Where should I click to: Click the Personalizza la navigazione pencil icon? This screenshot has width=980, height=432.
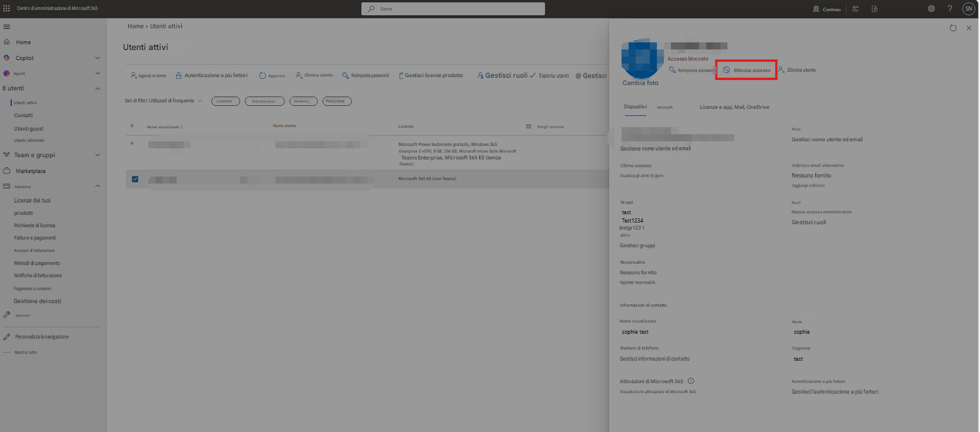click(6, 337)
